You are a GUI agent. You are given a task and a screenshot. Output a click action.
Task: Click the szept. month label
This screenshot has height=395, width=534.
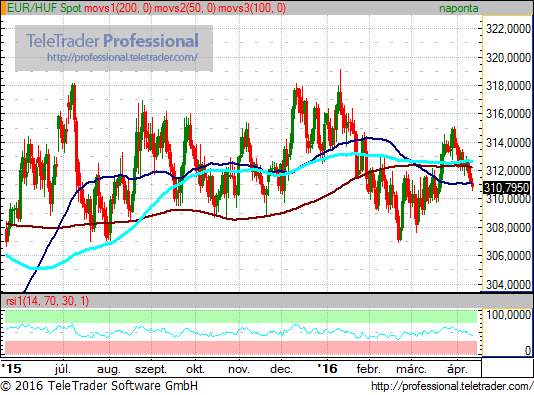click(x=151, y=369)
